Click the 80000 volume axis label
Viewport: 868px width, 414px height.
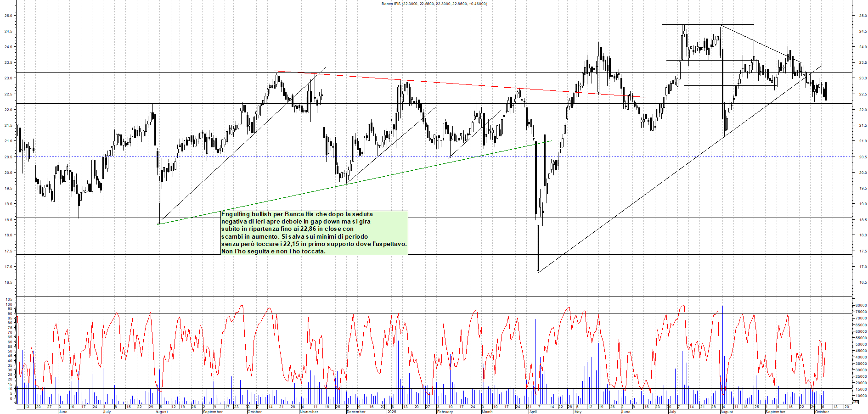(x=861, y=305)
